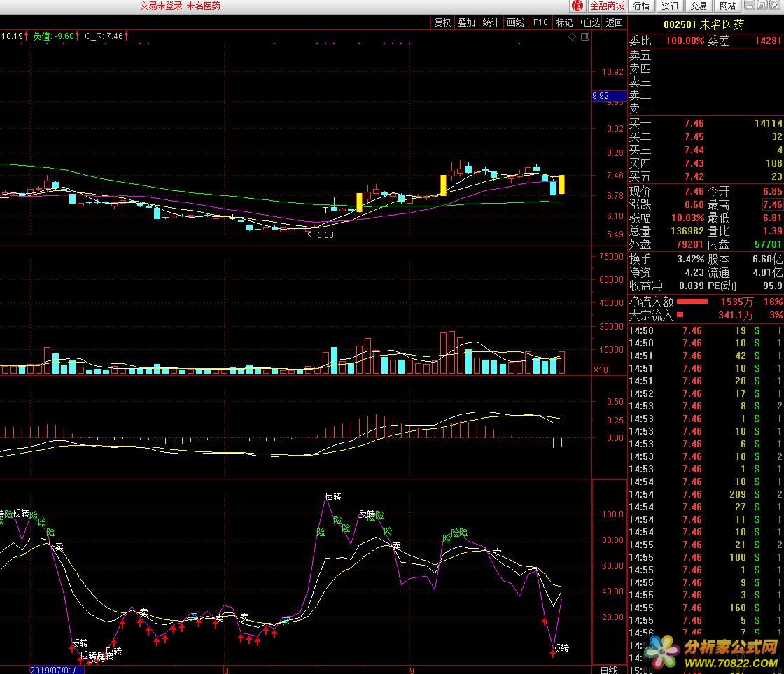Switch to the 行情 quotes menu
The image size is (784, 674).
tap(641, 6)
